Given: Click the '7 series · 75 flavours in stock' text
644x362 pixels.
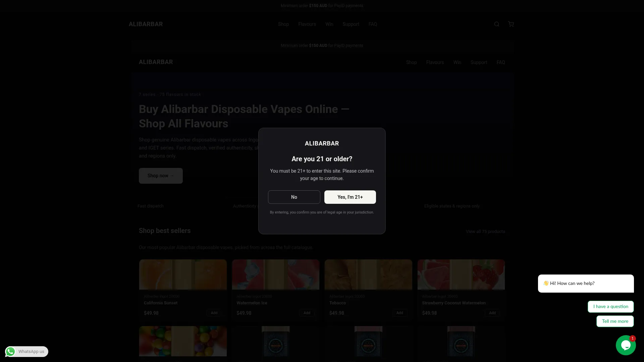Looking at the screenshot, I should [170, 95].
